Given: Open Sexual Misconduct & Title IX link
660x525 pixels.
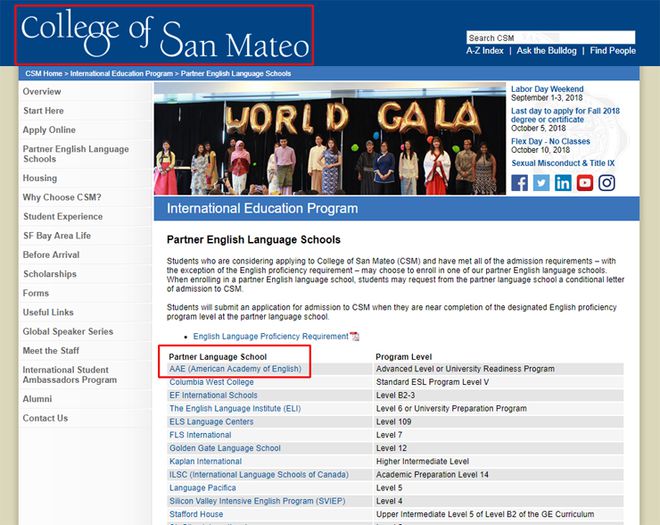Looking at the screenshot, I should coord(563,163).
